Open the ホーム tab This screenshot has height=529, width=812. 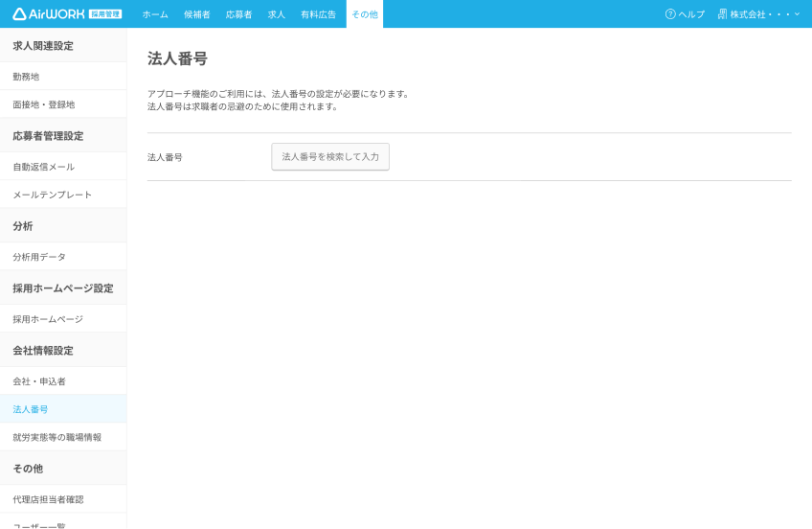pos(155,14)
